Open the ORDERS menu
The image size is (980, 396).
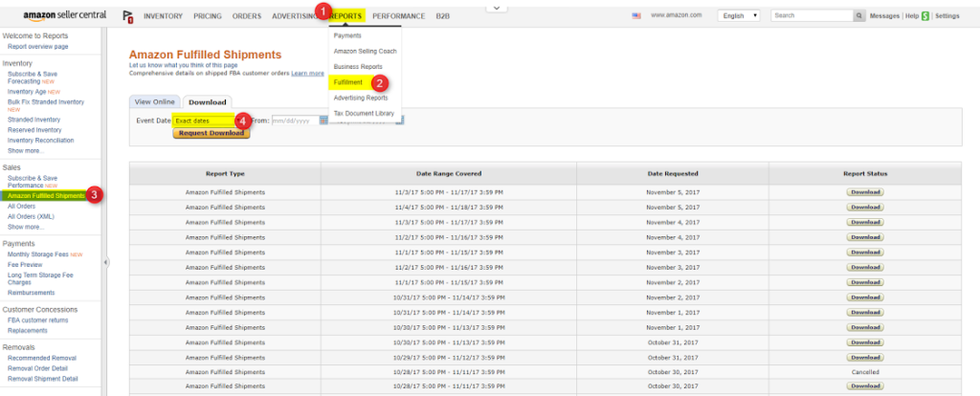pyautogui.click(x=247, y=16)
